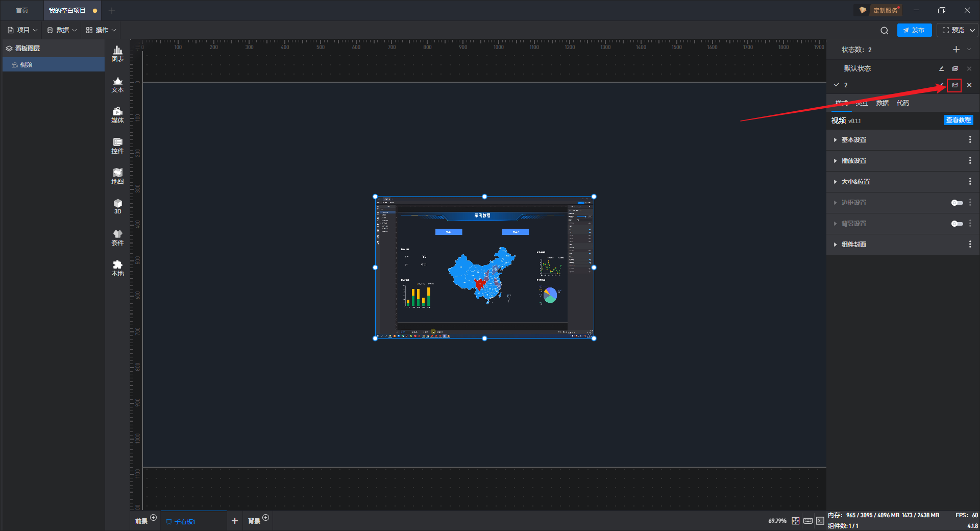Toggle the 背景设置 background switch
The width and height of the screenshot is (980, 531).
pos(957,224)
